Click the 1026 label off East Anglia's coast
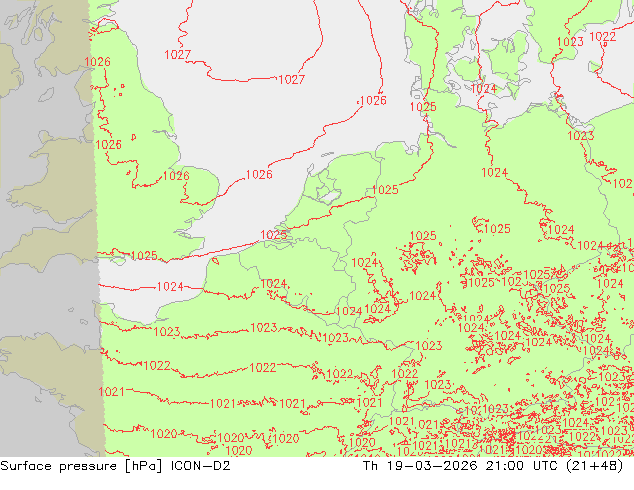This screenshot has width=634, height=490. (x=259, y=175)
